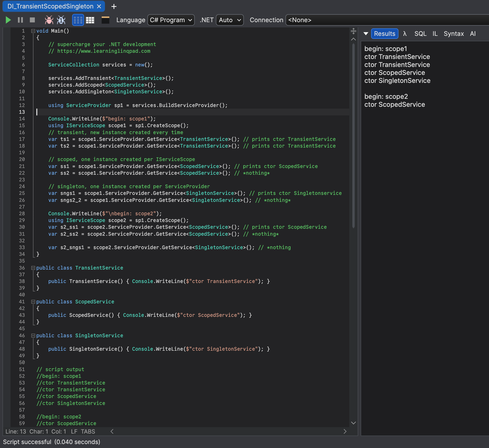Run the query with the green play icon

8,20
